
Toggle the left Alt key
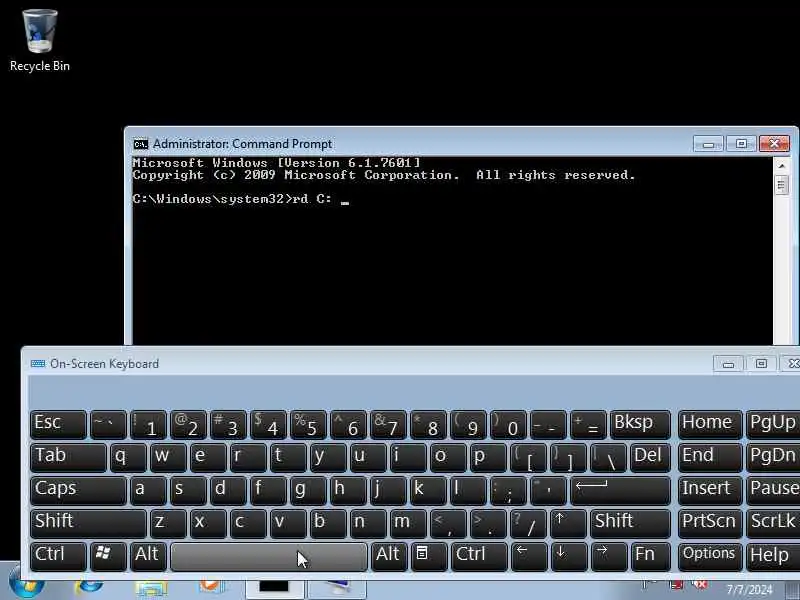148,556
